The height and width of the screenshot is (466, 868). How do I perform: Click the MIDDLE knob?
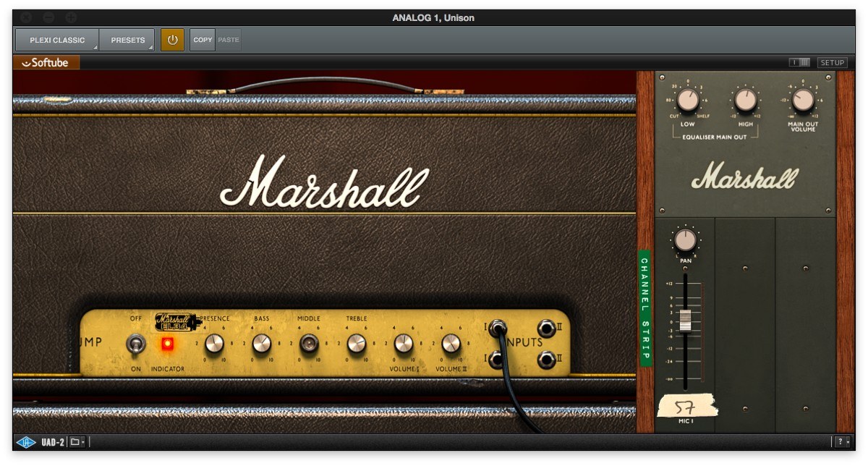click(310, 344)
